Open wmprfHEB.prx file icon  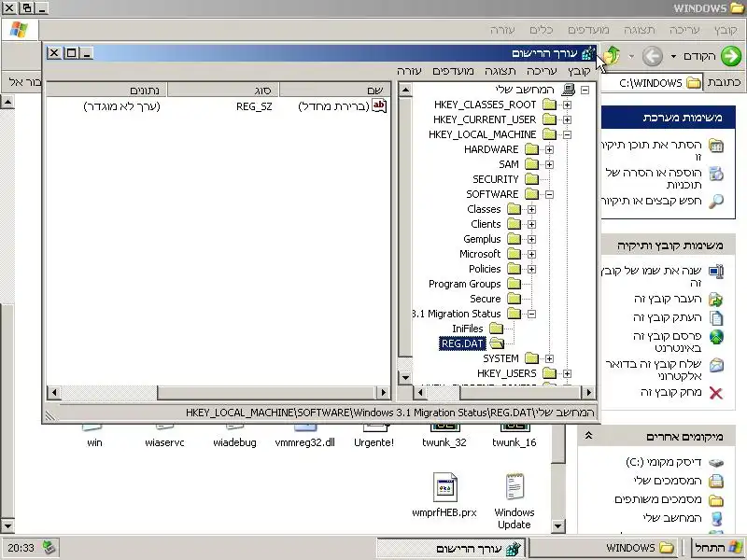point(444,487)
